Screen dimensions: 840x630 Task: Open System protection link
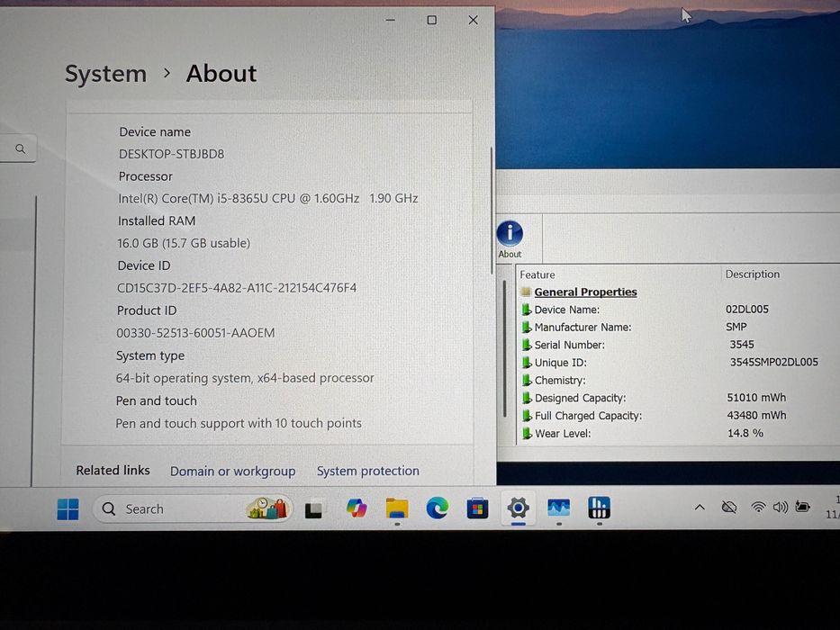(367, 471)
